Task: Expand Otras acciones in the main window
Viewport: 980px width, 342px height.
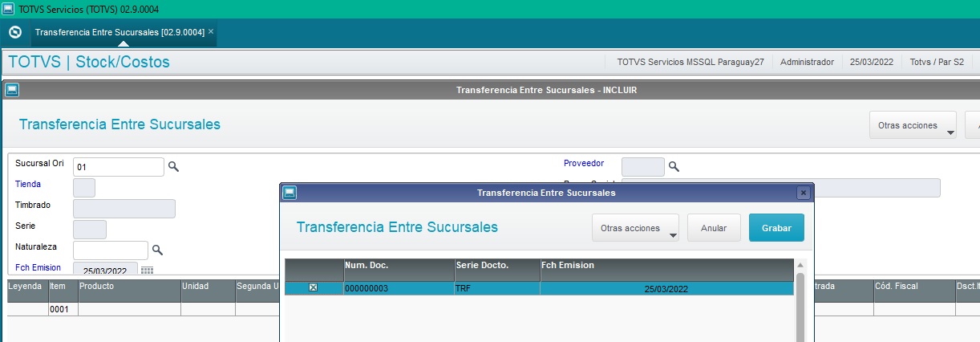Action: (x=913, y=125)
